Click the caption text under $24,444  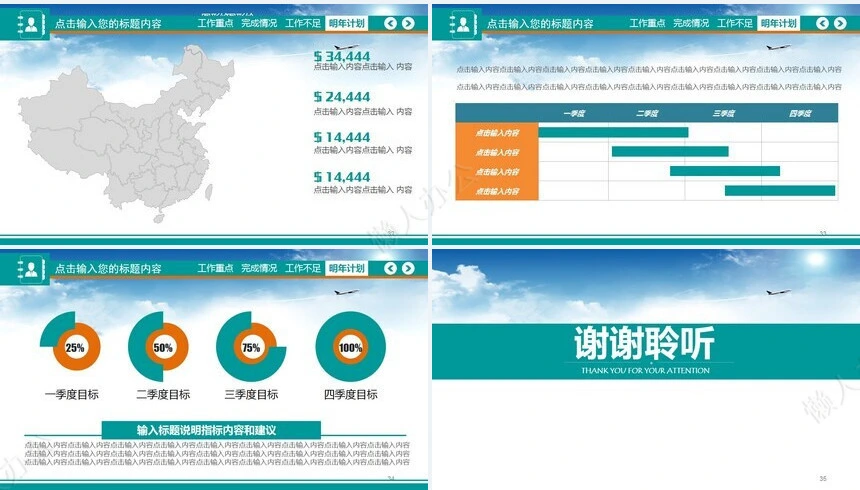click(x=363, y=111)
